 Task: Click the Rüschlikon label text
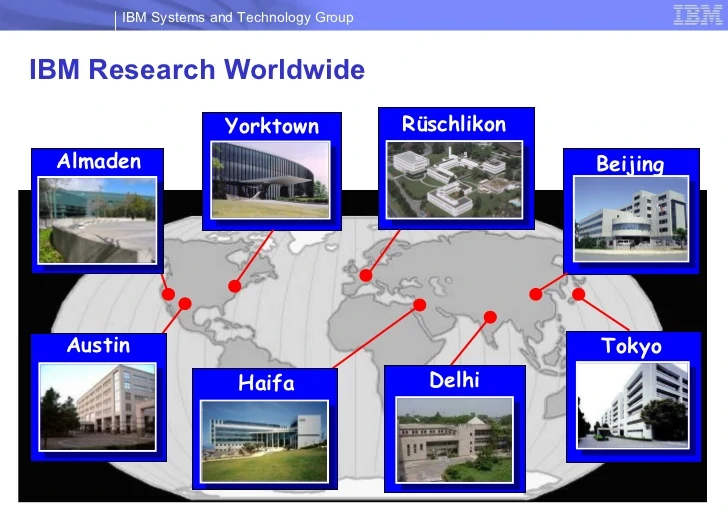pyautogui.click(x=454, y=124)
